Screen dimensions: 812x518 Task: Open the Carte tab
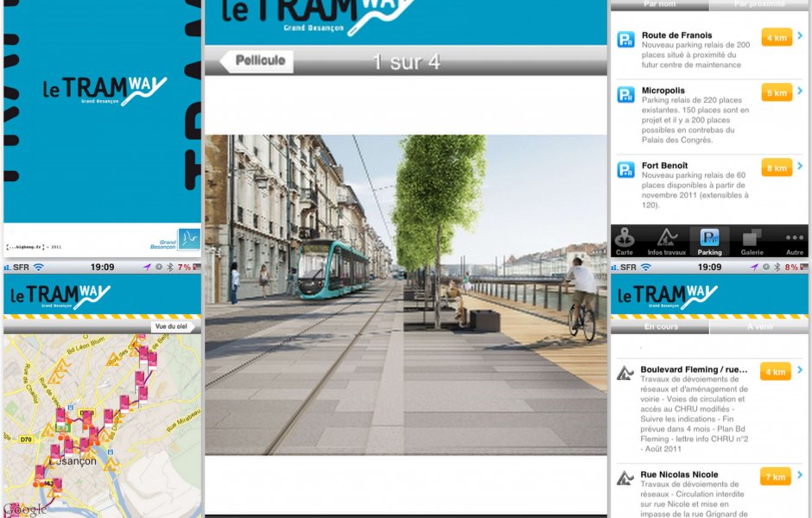625,242
